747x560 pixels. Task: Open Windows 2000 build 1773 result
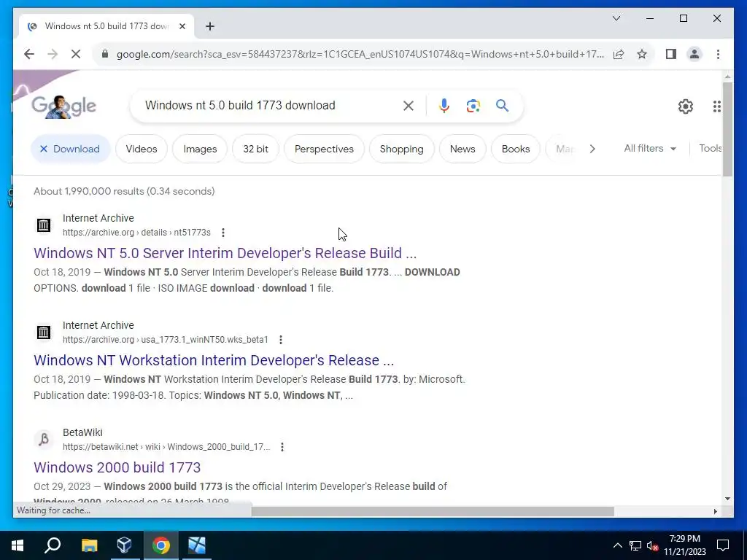click(x=117, y=467)
